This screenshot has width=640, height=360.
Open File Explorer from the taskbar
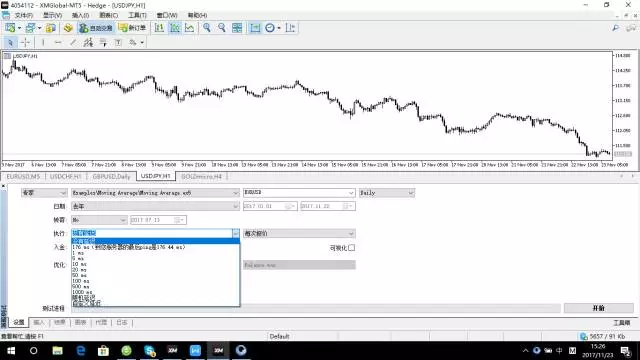57,351
